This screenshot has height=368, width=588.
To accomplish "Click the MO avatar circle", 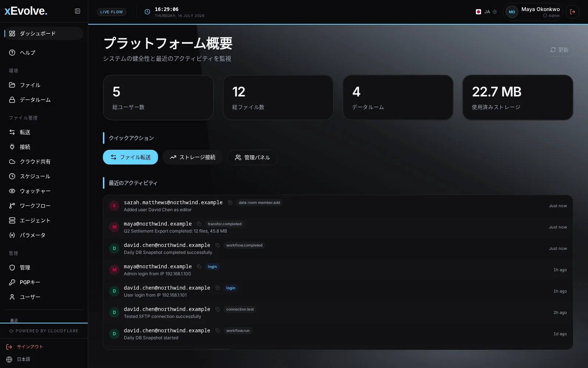I will [x=512, y=12].
